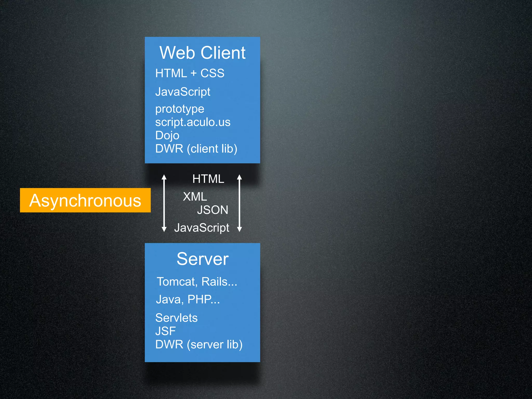
Task: Click JavaScript in the Web Client box
Action: click(183, 92)
